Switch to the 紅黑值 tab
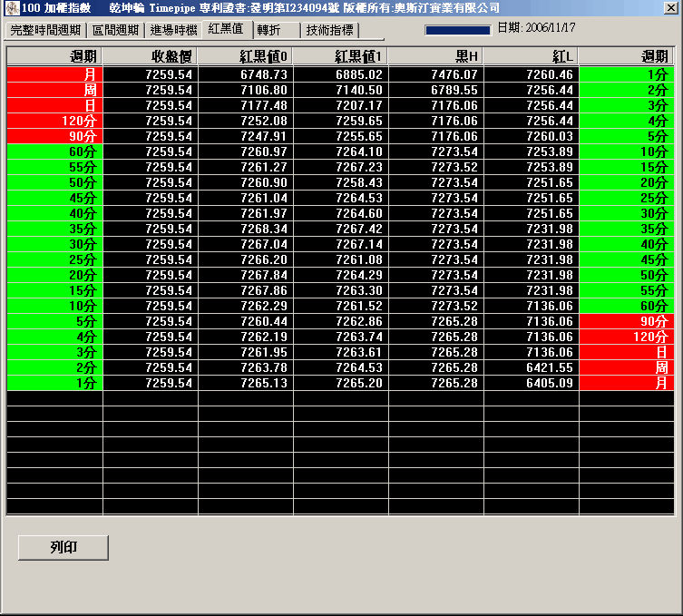Image resolution: width=683 pixels, height=616 pixels. [226, 29]
